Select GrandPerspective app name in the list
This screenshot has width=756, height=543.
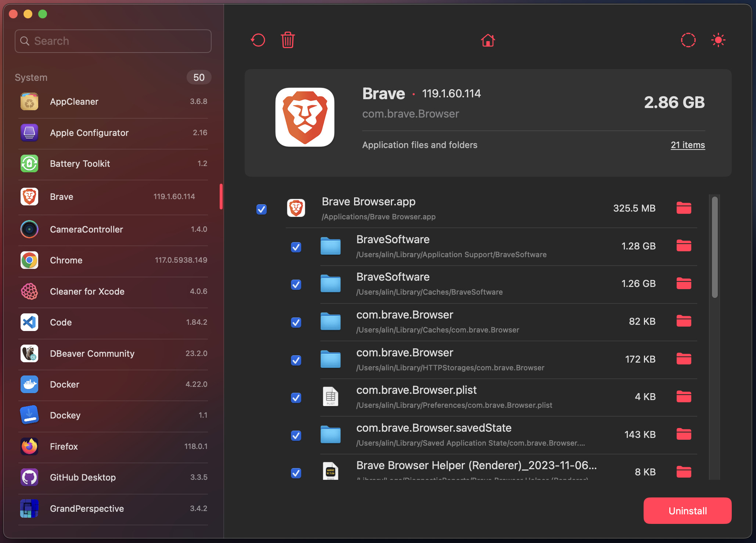coord(87,508)
